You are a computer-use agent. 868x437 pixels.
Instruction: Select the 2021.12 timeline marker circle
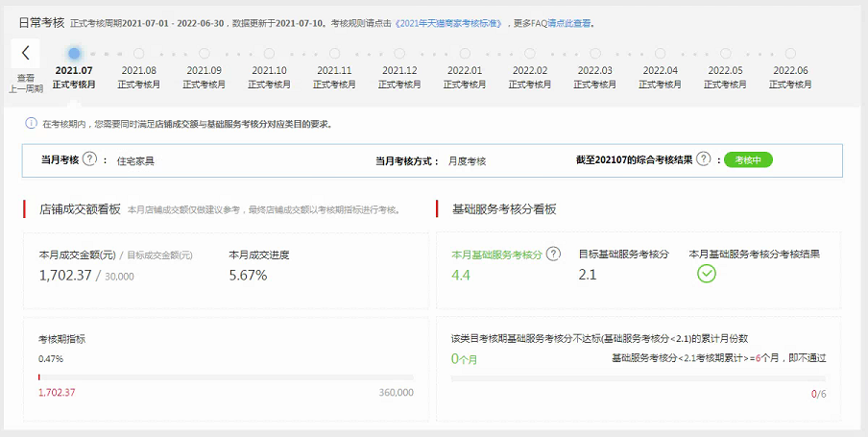(399, 53)
